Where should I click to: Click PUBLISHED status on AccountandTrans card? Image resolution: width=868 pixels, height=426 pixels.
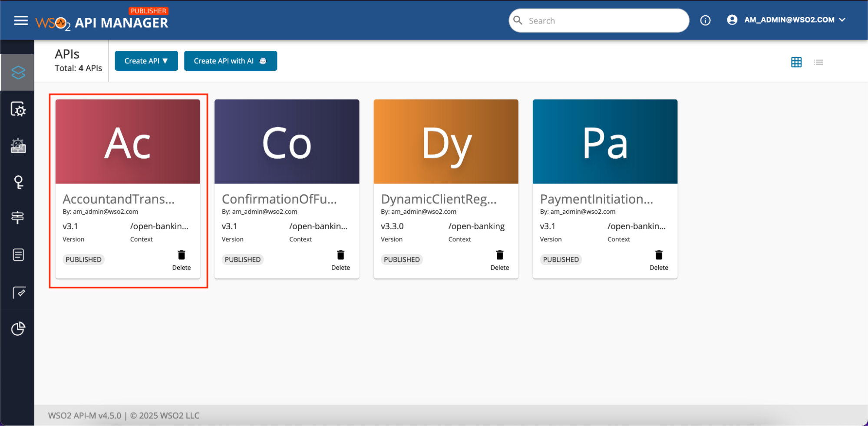click(x=83, y=259)
